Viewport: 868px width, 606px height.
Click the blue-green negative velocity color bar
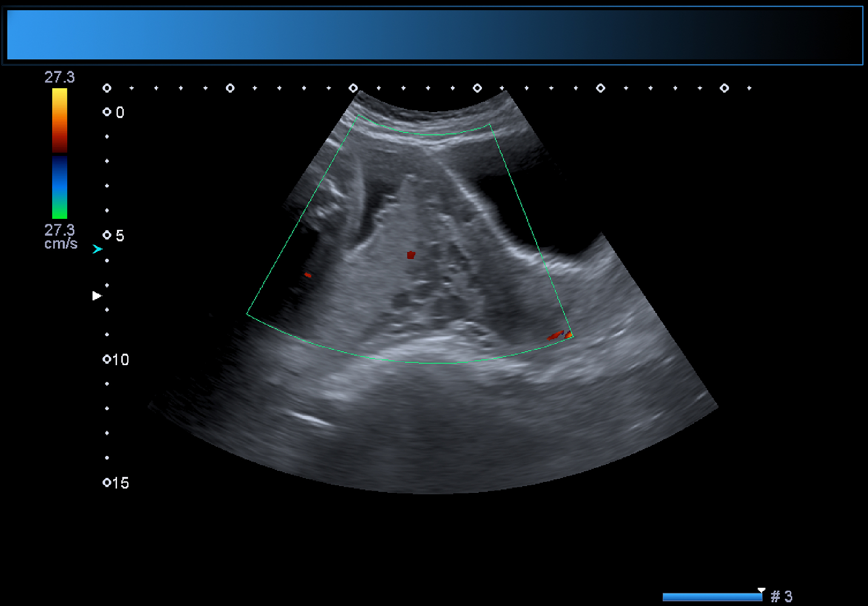tap(60, 187)
